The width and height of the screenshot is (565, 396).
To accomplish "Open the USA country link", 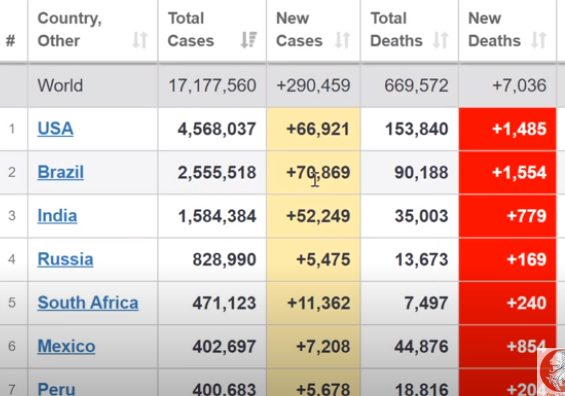I will point(55,129).
